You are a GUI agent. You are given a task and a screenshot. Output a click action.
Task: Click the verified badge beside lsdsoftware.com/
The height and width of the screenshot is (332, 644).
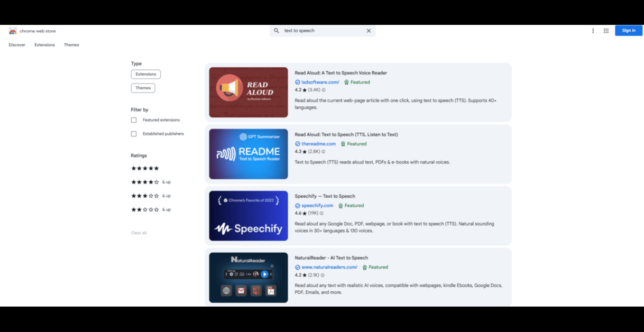[x=298, y=82]
